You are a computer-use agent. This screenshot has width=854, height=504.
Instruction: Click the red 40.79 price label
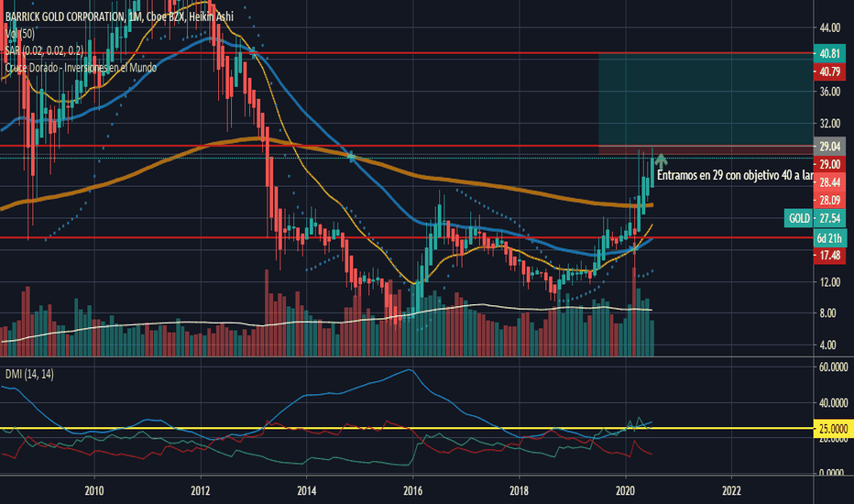(829, 71)
